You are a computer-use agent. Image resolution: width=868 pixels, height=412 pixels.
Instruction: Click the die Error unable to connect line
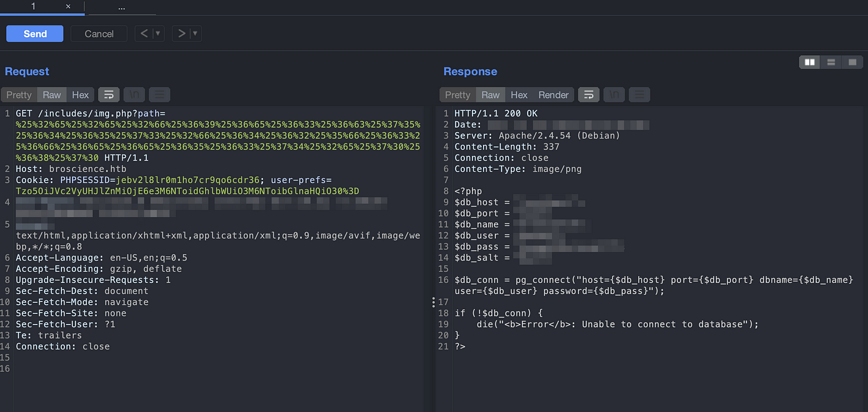618,325
